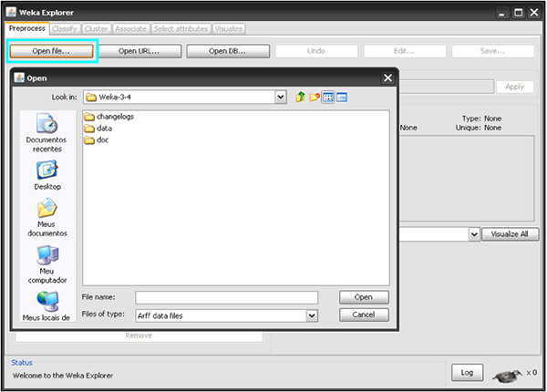This screenshot has height=392, width=547.
Task: Click the Open file... button
Action: [x=51, y=51]
